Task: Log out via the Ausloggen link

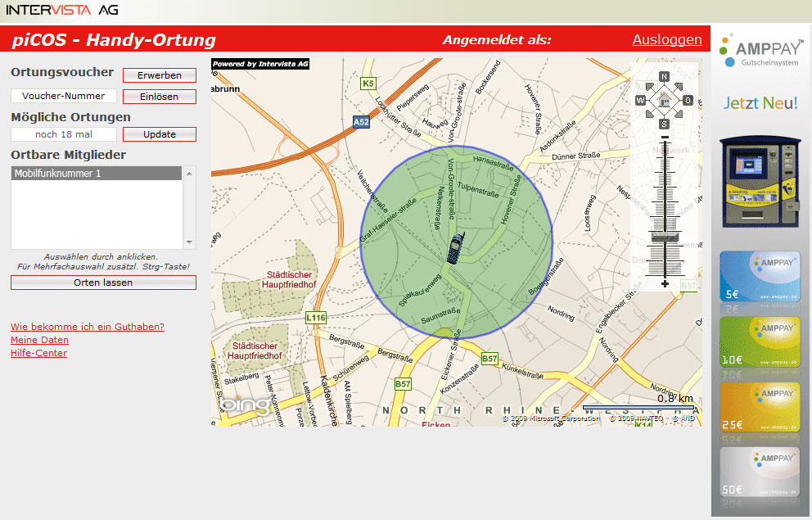Action: [x=667, y=40]
